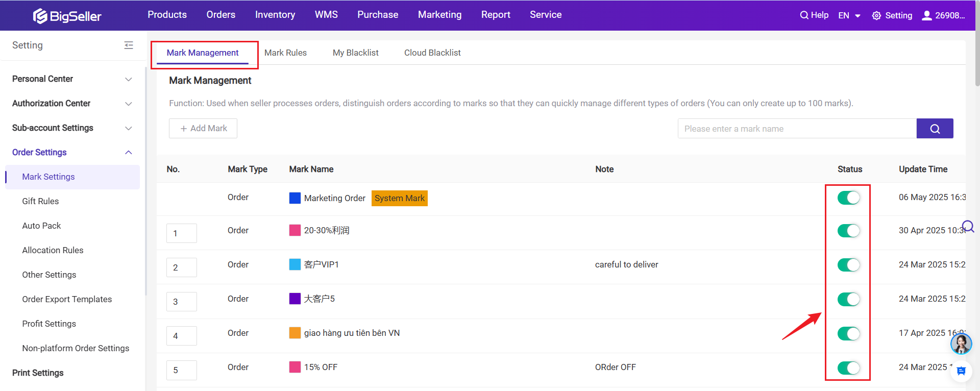Toggle status for 20-30%利润 mark
Image resolution: width=980 pixels, height=391 pixels.
pyautogui.click(x=849, y=231)
